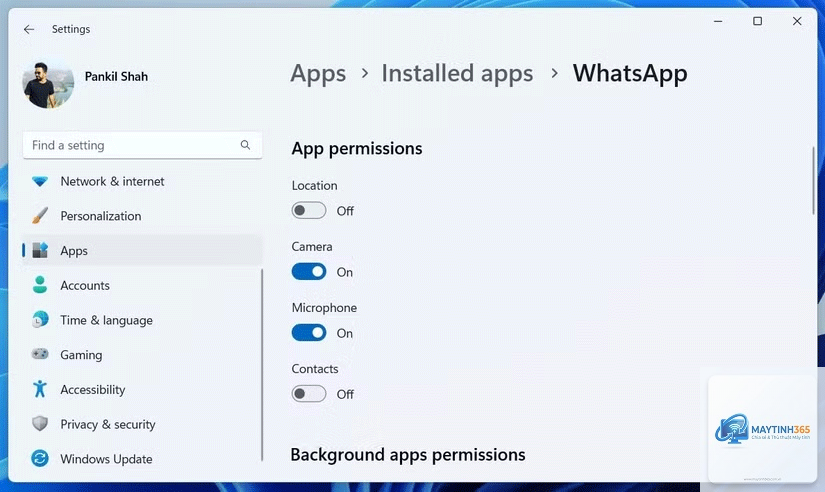The width and height of the screenshot is (825, 492).
Task: Open Gaming settings
Action: [x=142, y=355]
